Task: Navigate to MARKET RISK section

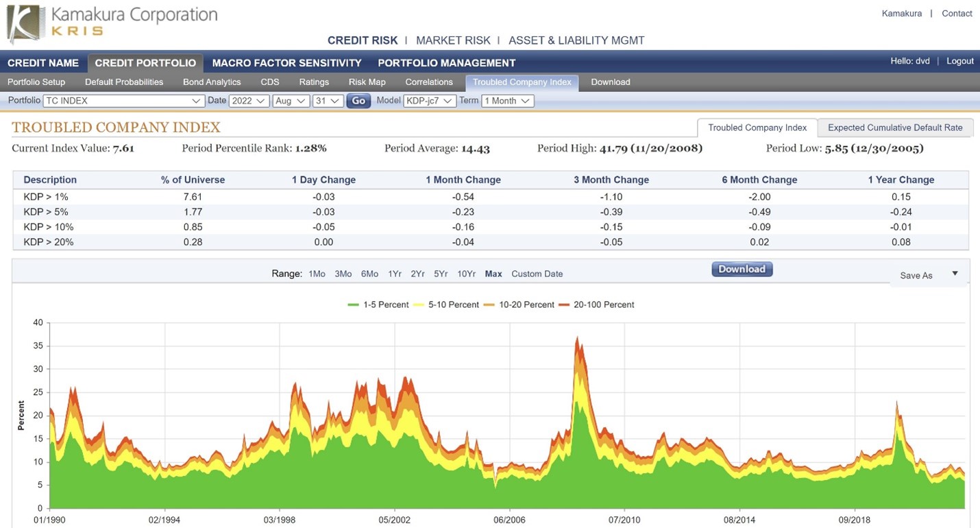Action: coord(453,40)
